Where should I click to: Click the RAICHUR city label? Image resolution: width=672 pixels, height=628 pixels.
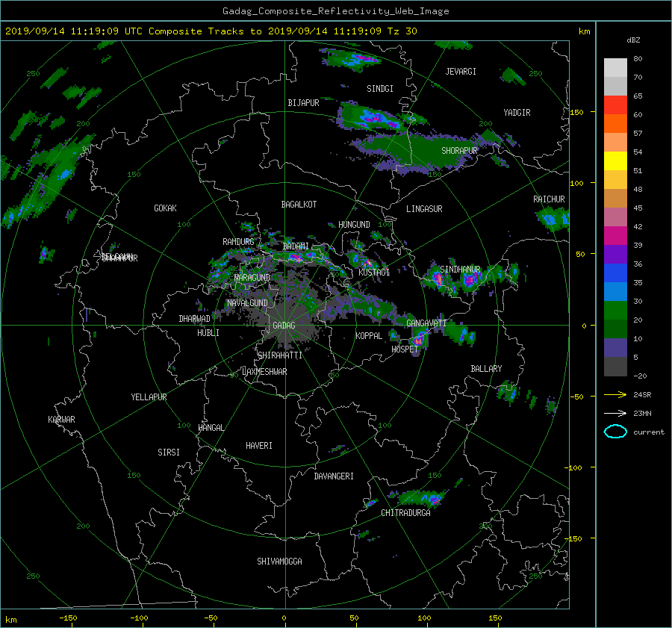549,199
